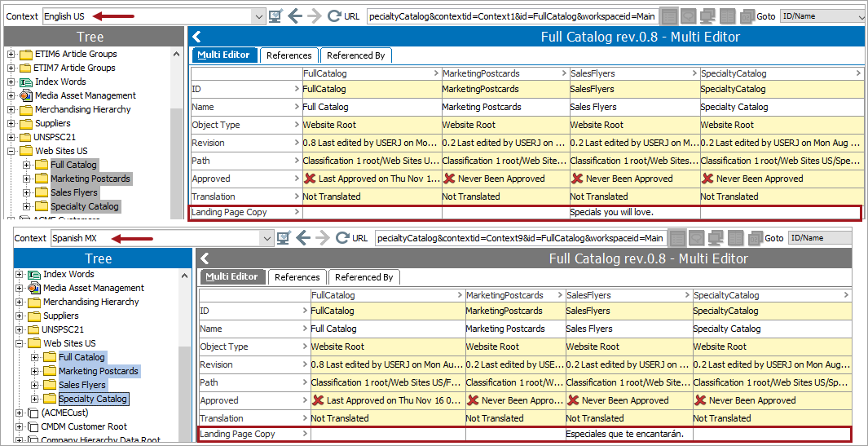The width and height of the screenshot is (868, 446).
Task: Click Index Words icon in English US tree
Action: coord(26,82)
